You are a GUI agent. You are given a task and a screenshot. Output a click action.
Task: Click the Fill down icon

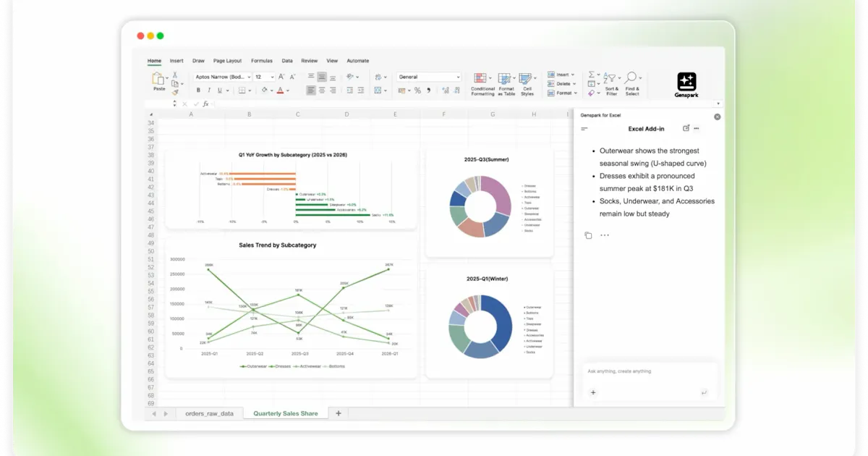pos(591,84)
